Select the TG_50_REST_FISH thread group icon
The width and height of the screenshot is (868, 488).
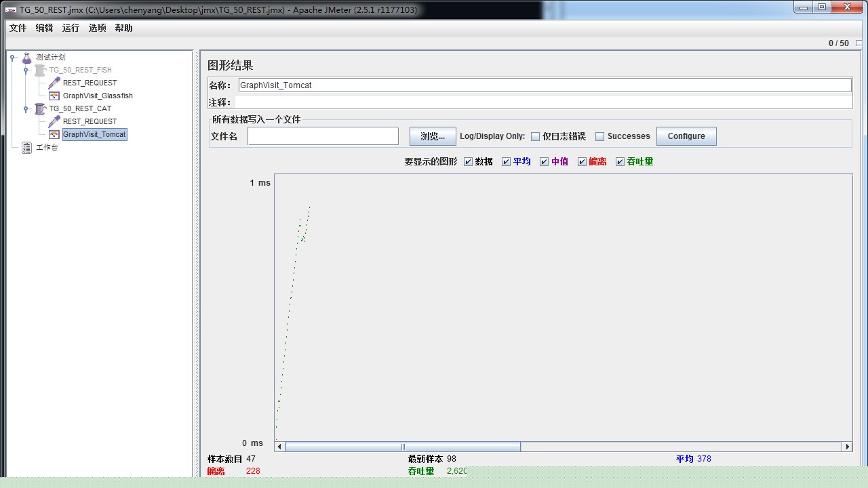pos(41,69)
